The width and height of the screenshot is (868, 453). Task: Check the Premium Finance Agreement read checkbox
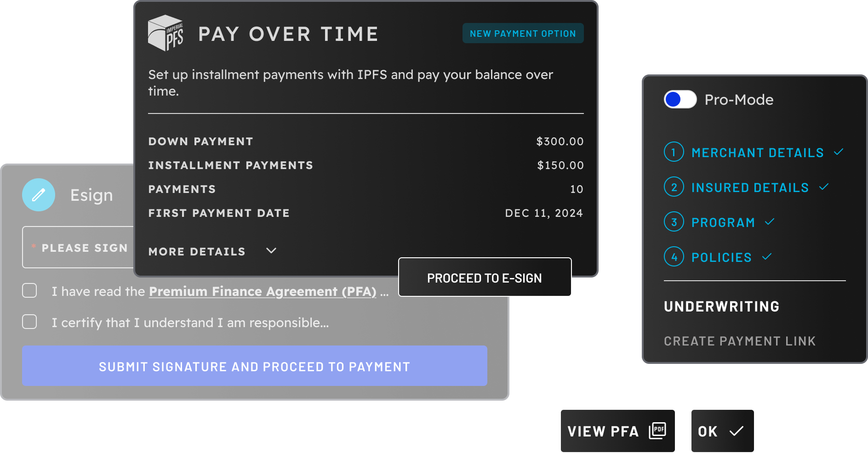click(x=30, y=290)
